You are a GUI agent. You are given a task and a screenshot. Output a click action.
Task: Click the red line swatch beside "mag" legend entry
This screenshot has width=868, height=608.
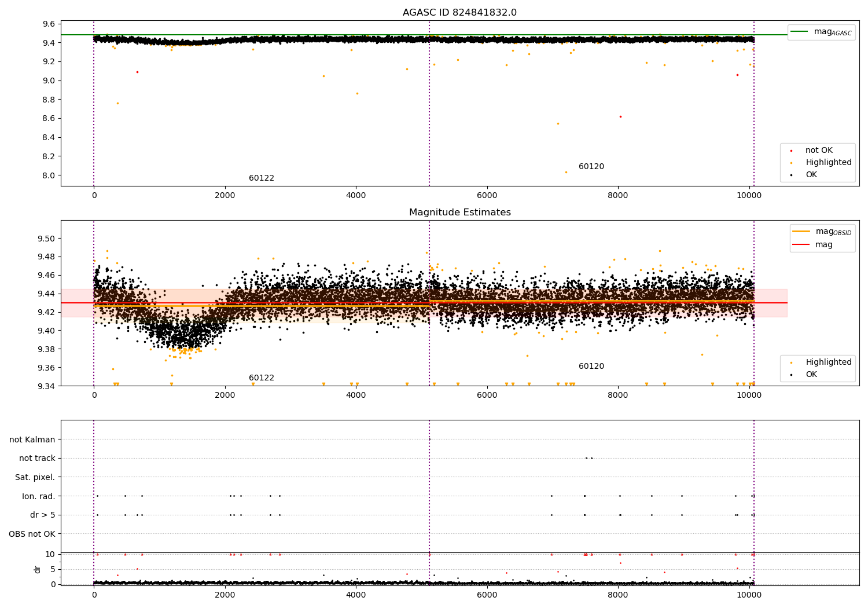click(x=801, y=245)
